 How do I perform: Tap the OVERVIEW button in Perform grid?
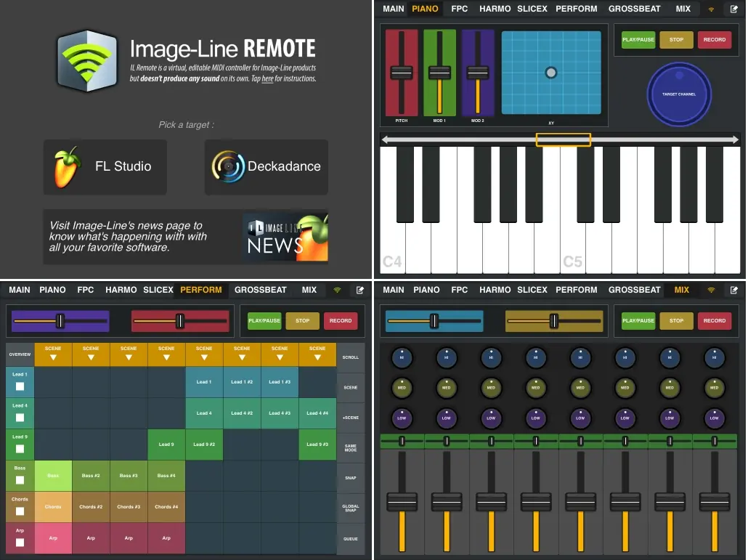[20, 354]
